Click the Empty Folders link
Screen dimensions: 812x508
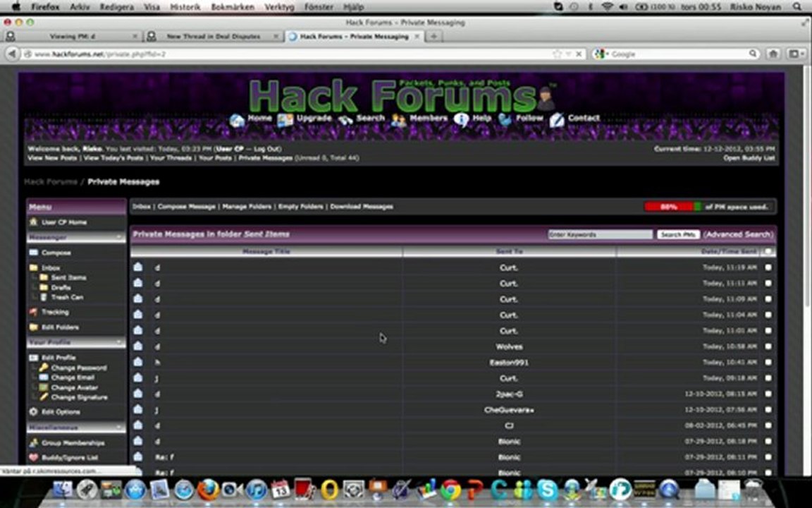coord(300,206)
